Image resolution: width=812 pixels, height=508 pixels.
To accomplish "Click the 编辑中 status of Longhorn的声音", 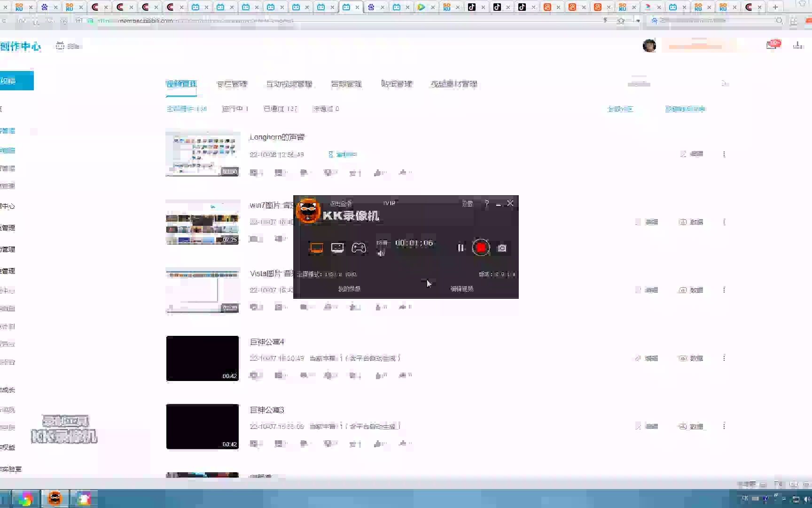I will pyautogui.click(x=343, y=154).
